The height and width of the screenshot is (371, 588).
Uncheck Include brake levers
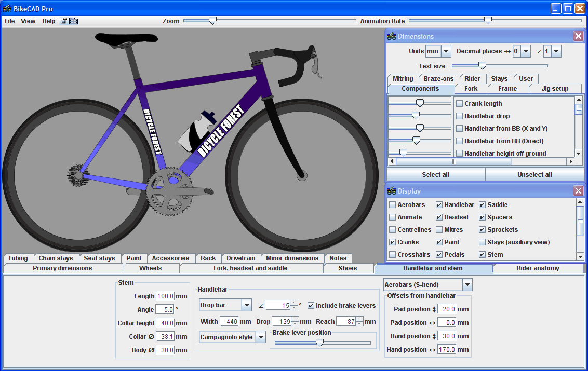(x=311, y=306)
